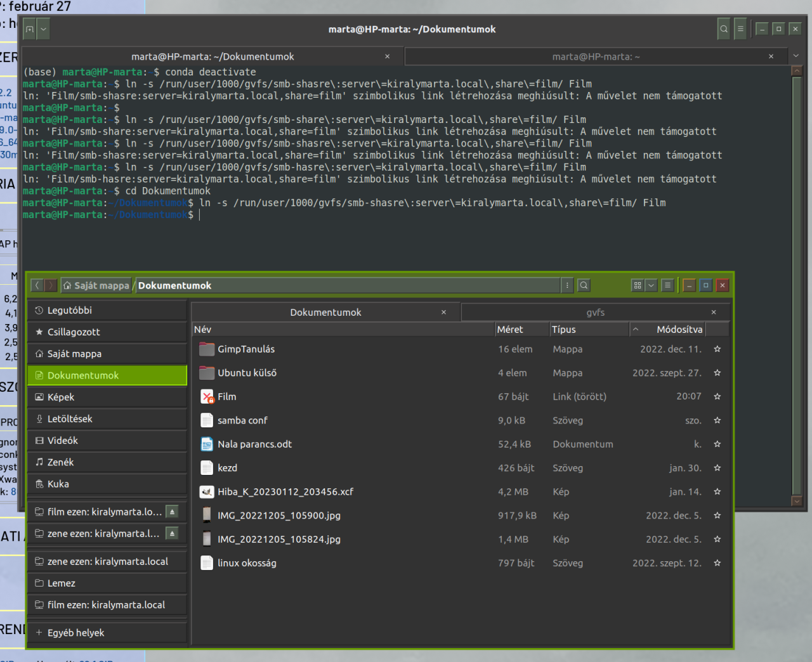Sort by Típus column header
The width and height of the screenshot is (812, 662).
coord(589,329)
